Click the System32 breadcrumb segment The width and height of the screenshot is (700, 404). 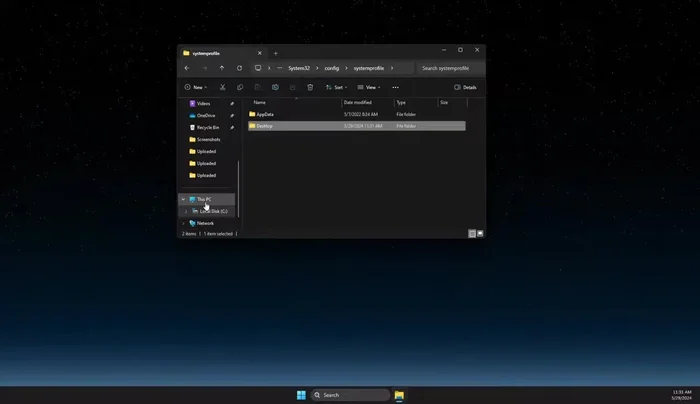pyautogui.click(x=299, y=68)
